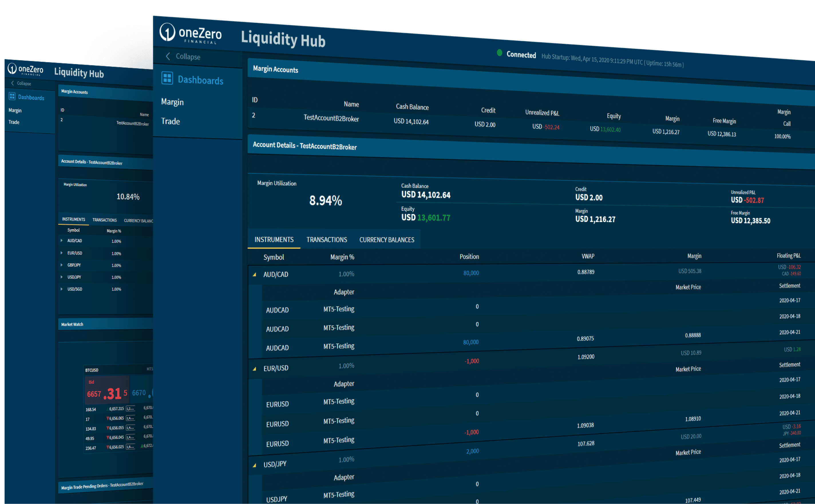The image size is (815, 504).
Task: Click Collapse label in front window sidebar
Action: (188, 57)
